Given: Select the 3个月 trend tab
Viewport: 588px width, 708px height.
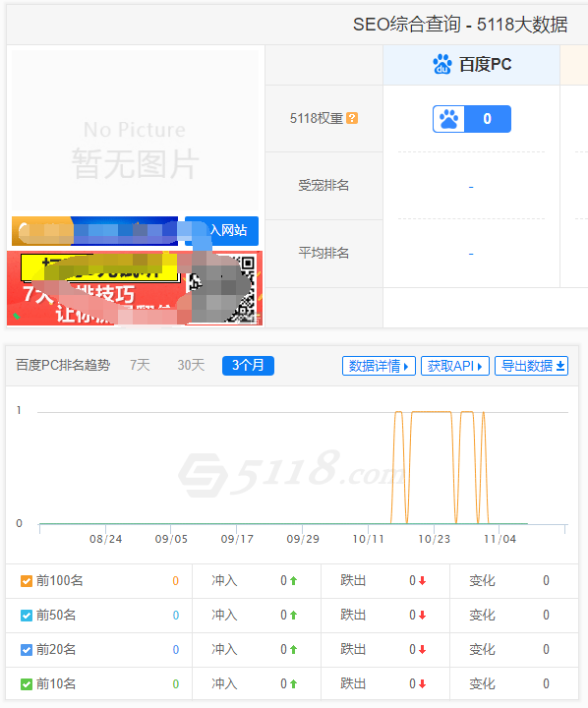Looking at the screenshot, I should [248, 365].
